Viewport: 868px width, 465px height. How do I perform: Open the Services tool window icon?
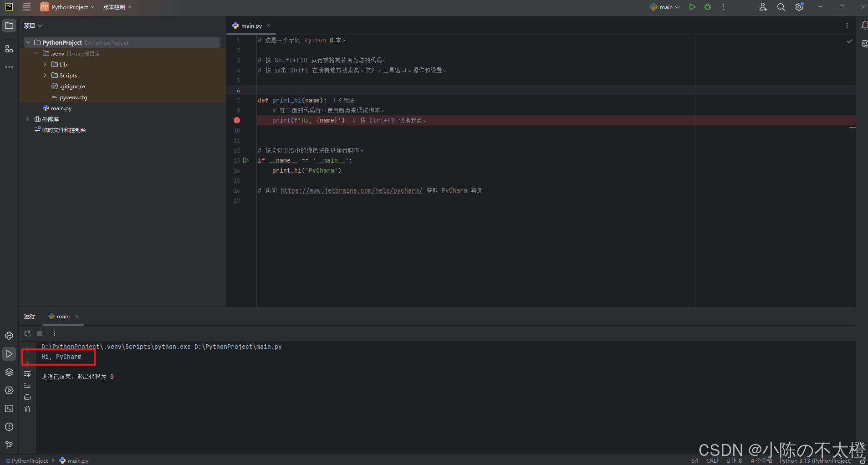tap(9, 390)
